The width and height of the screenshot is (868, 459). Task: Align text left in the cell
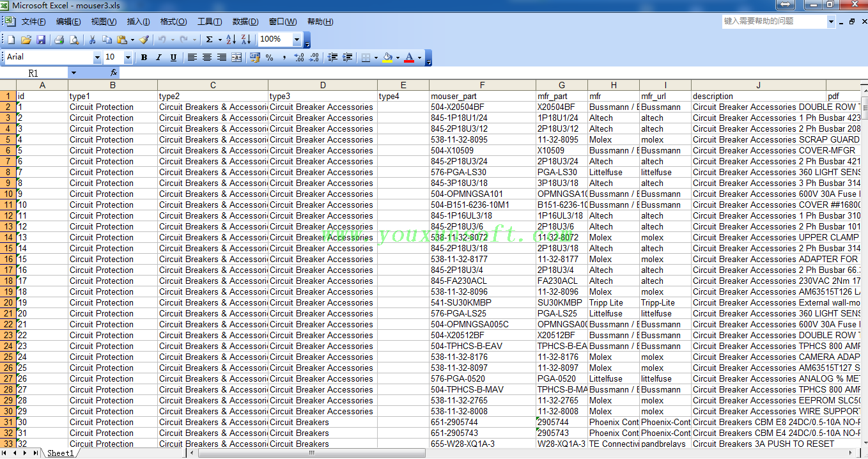192,58
